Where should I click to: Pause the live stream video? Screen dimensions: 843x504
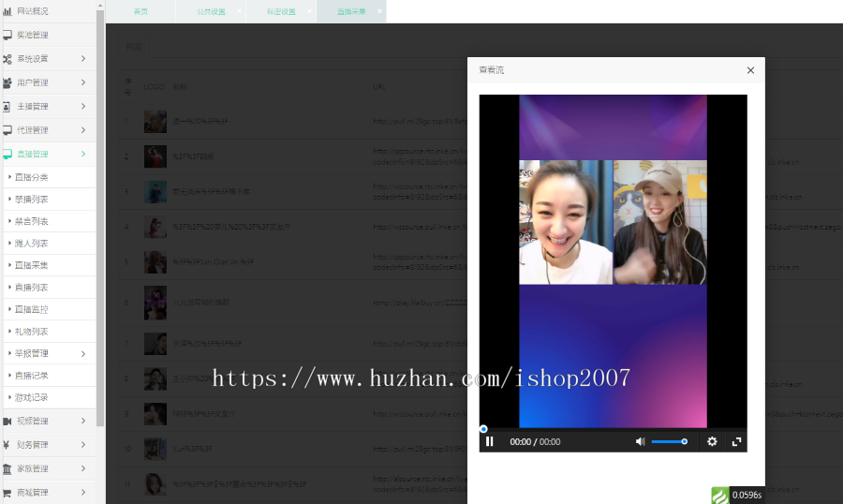coord(490,441)
